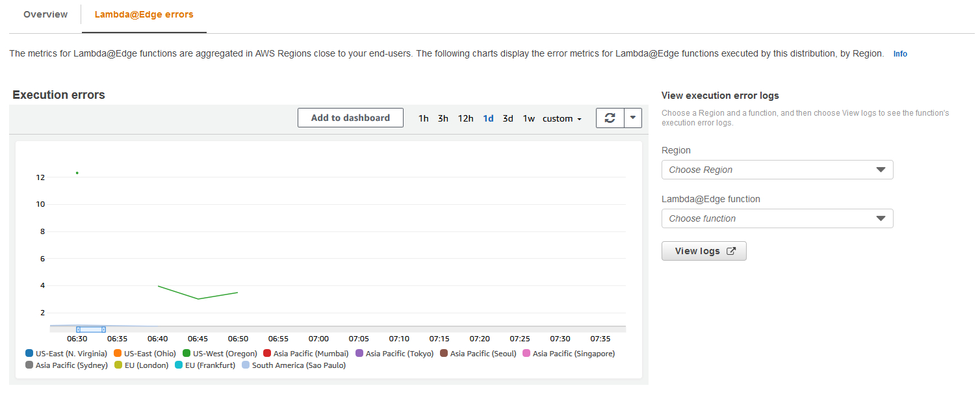Pick the 1w time range
The image size is (980, 405).
click(529, 118)
